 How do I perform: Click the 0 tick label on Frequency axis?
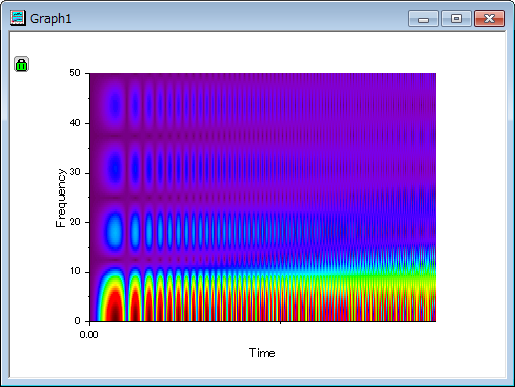(x=77, y=321)
